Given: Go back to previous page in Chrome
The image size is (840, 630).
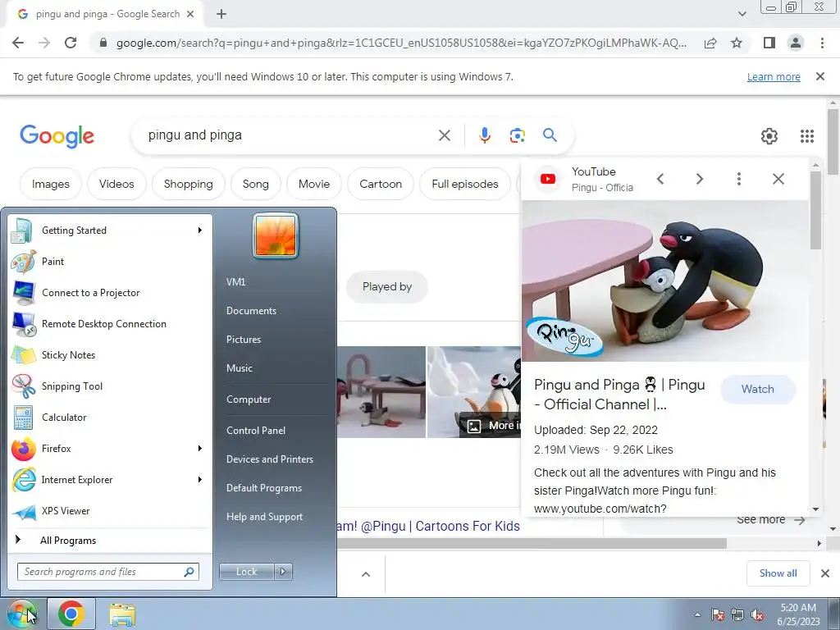Looking at the screenshot, I should (18, 43).
